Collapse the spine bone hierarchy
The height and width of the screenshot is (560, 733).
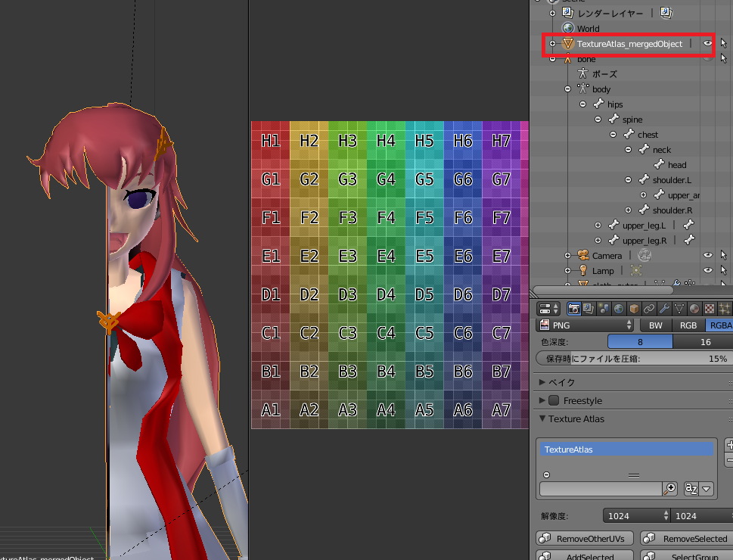[x=598, y=119]
